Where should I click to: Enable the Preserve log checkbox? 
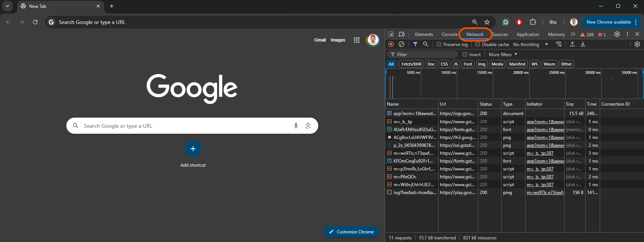[439, 44]
